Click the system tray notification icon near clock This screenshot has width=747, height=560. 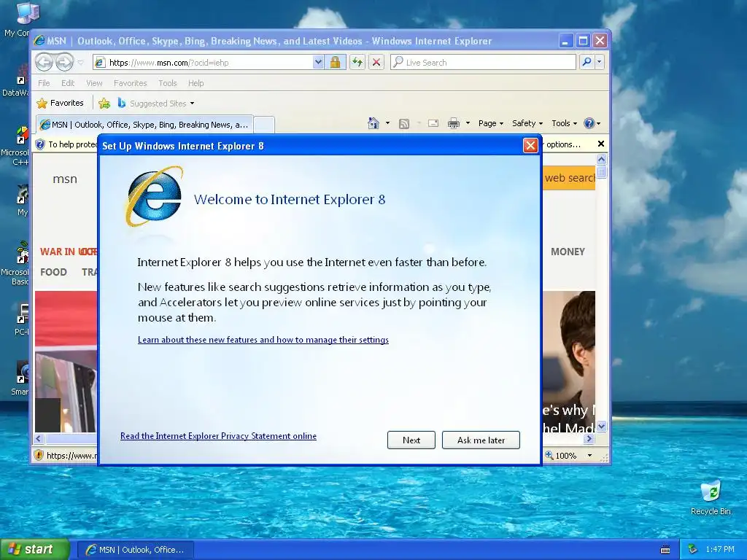tap(693, 550)
